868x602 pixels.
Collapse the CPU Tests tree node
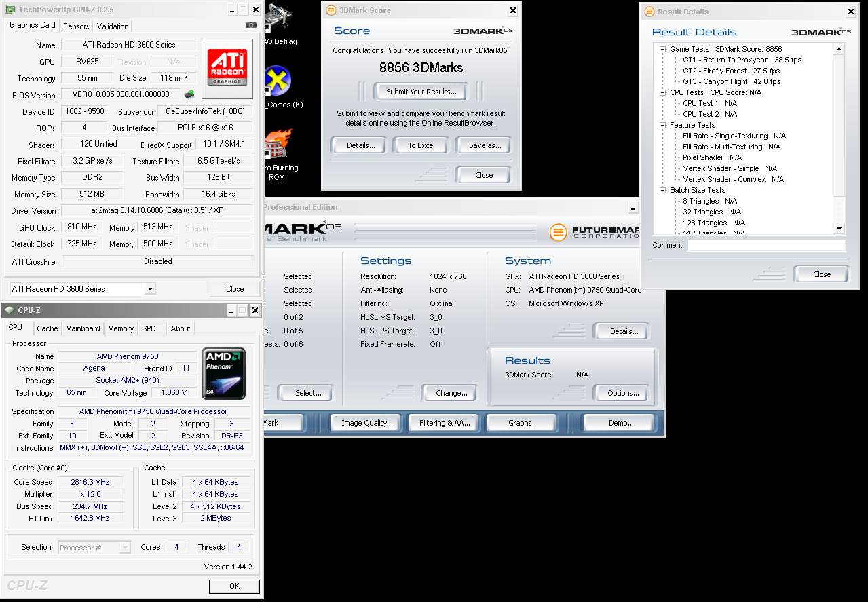click(x=662, y=92)
